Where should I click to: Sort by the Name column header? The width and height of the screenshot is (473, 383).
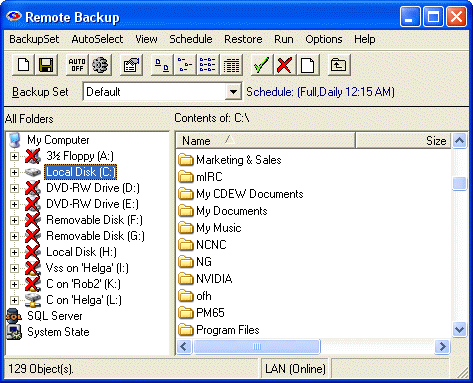265,140
